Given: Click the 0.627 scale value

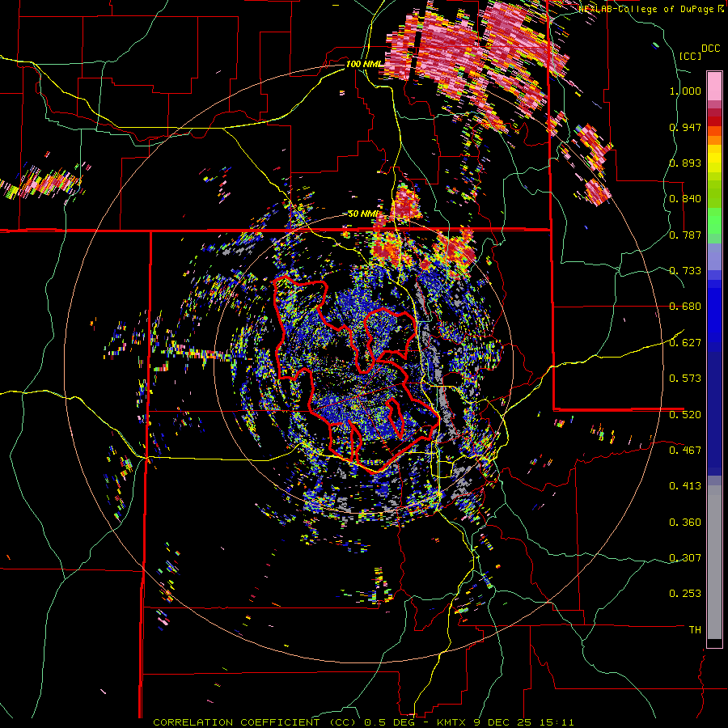Looking at the screenshot, I should click(x=685, y=343).
